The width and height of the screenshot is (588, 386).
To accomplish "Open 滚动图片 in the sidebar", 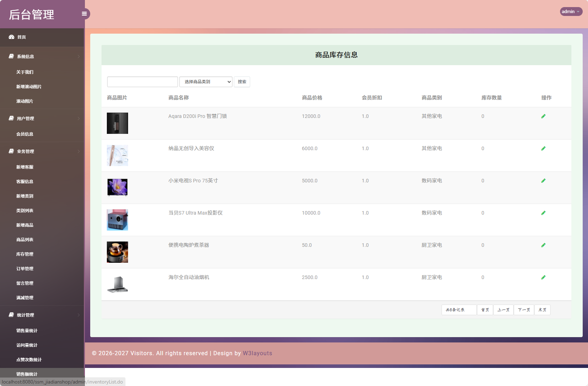I will click(x=25, y=101).
